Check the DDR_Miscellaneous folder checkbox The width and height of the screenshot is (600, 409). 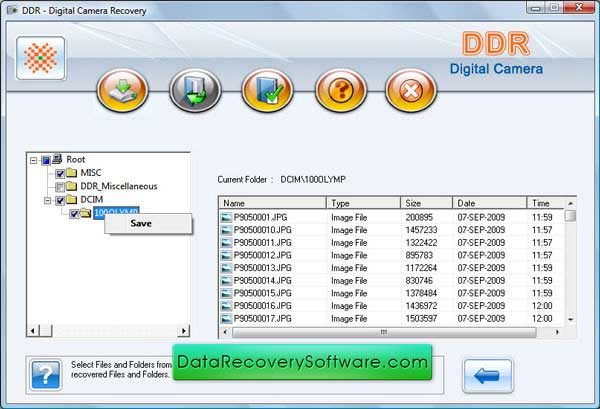pyautogui.click(x=60, y=187)
